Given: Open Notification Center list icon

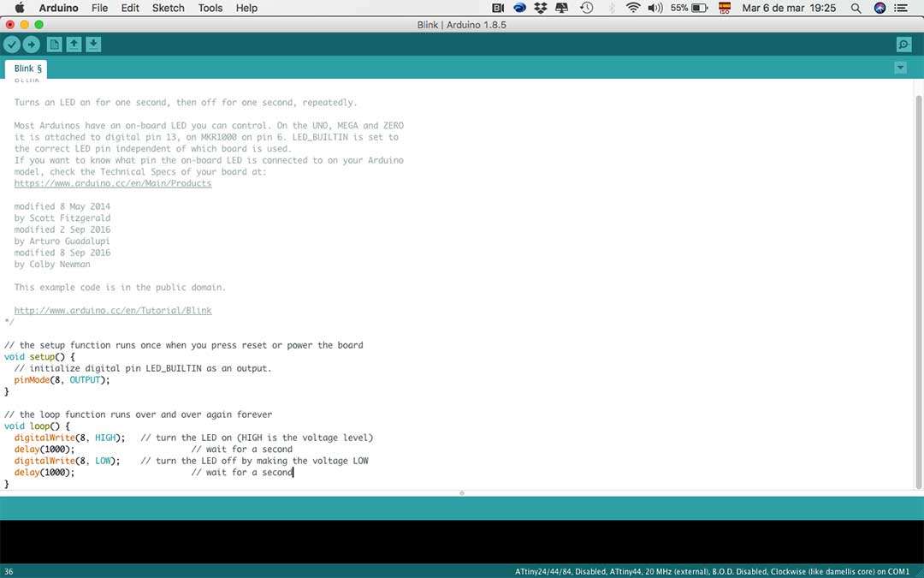Looking at the screenshot, I should (x=901, y=8).
